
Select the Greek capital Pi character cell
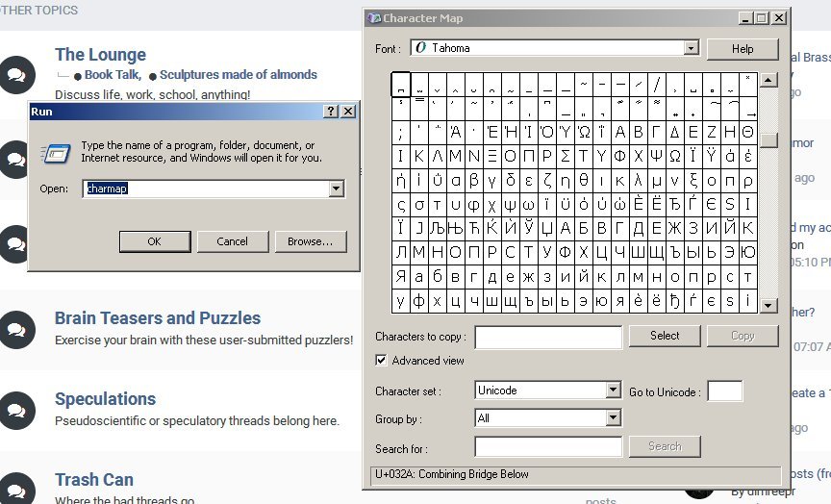528,157
